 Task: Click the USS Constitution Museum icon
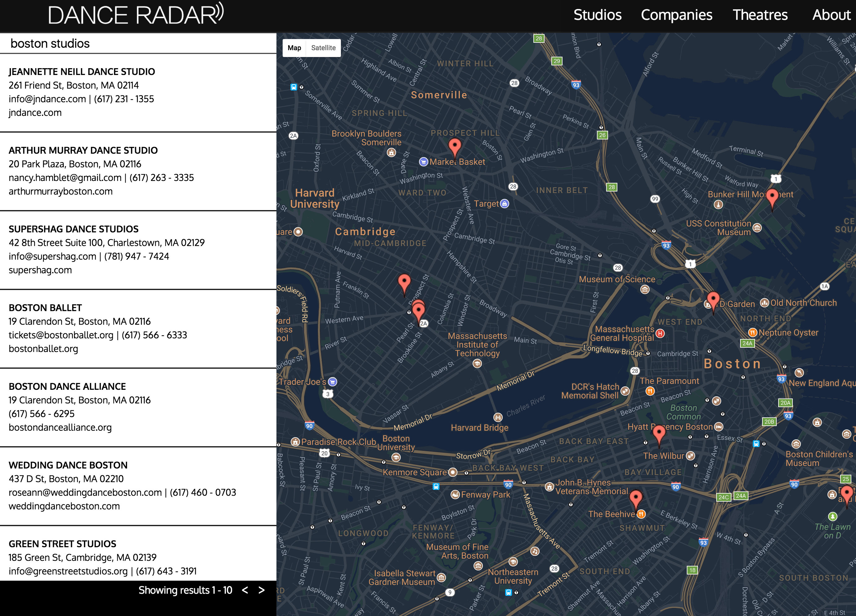pyautogui.click(x=757, y=228)
